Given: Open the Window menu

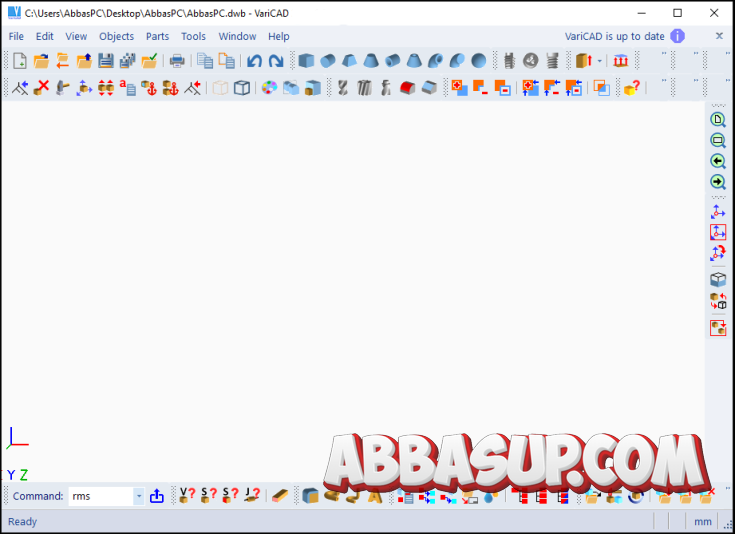Looking at the screenshot, I should coord(237,36).
